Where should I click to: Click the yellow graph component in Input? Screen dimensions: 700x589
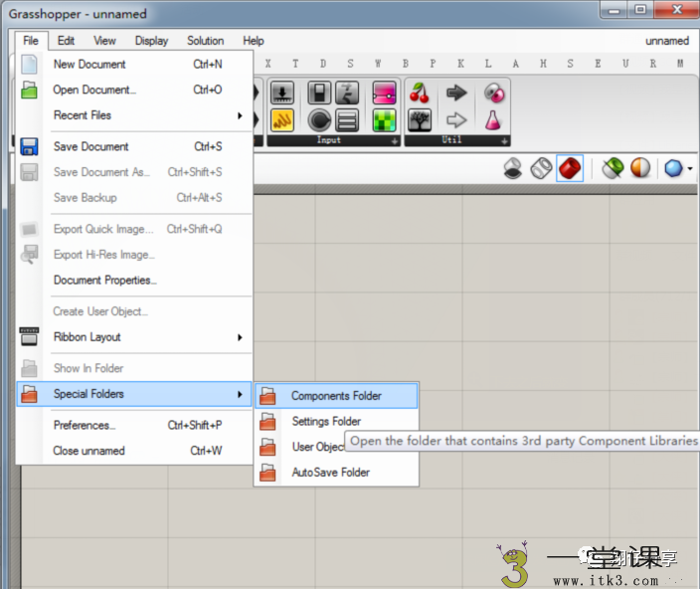281,121
